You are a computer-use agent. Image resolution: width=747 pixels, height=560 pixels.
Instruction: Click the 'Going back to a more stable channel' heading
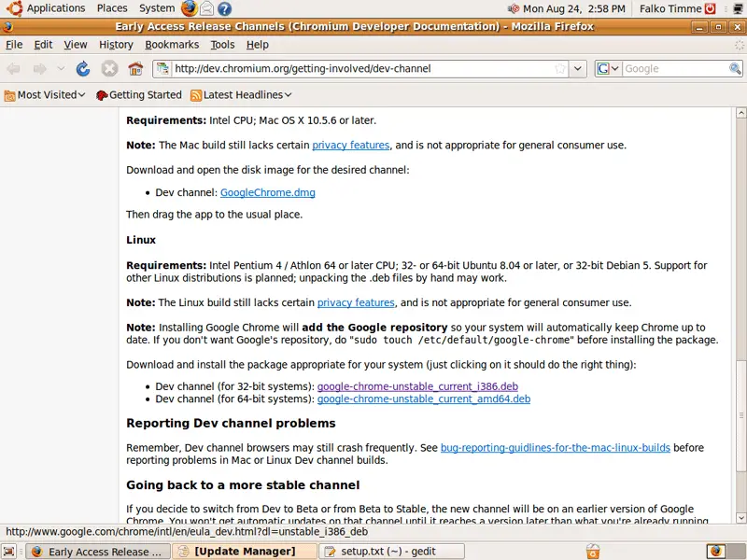243,485
